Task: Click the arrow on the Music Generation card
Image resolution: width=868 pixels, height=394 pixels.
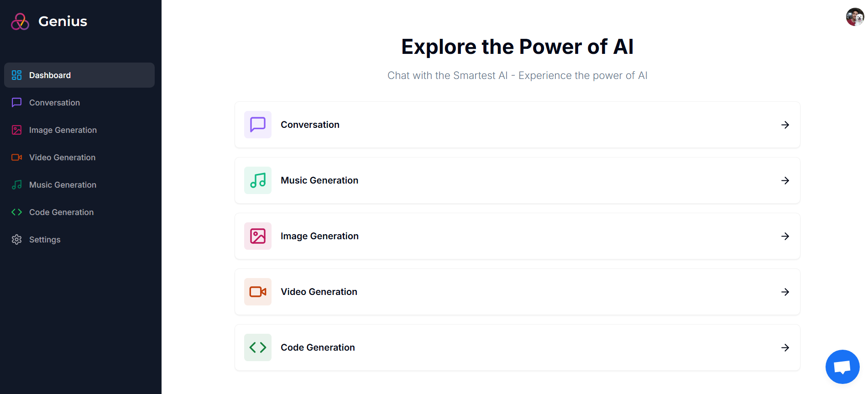Action: click(785, 180)
